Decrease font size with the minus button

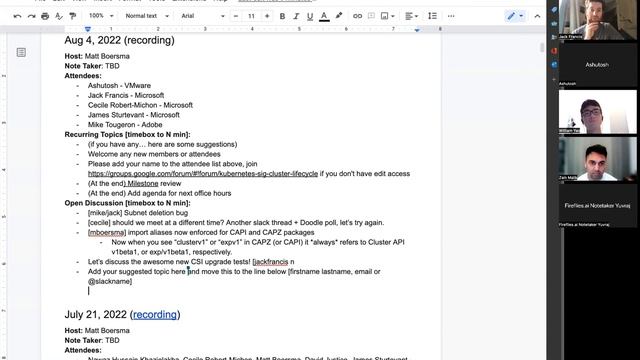236,16
